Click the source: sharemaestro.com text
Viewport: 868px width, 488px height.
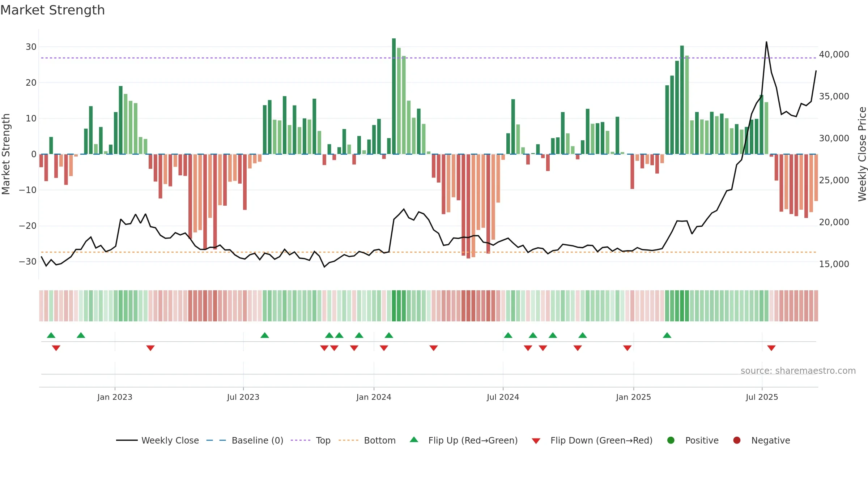(798, 371)
